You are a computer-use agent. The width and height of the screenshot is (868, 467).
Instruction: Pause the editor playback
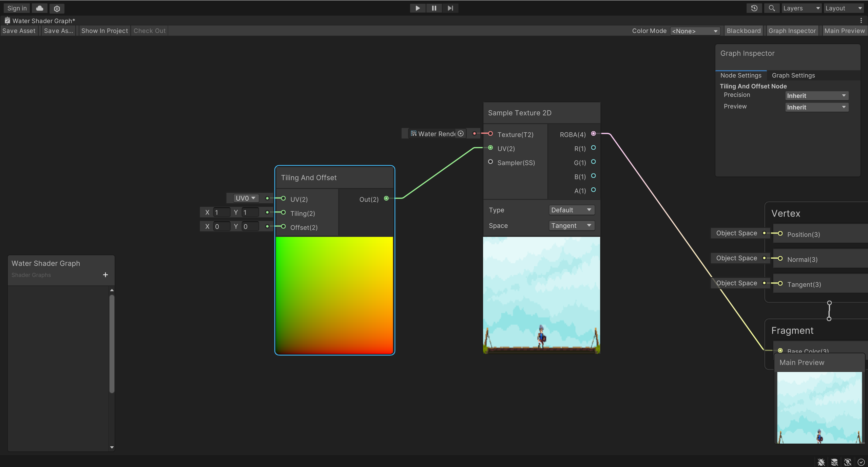click(x=434, y=8)
